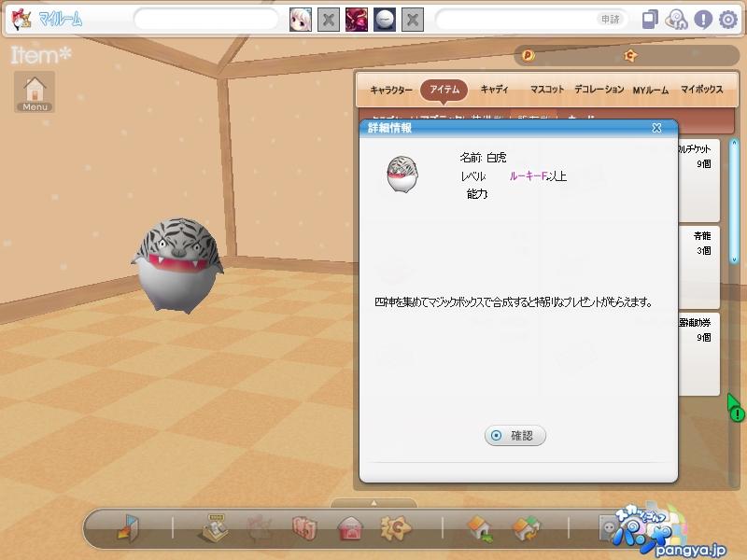The height and width of the screenshot is (560, 747).
Task: Open the exclamation notice icon
Action: click(703, 20)
